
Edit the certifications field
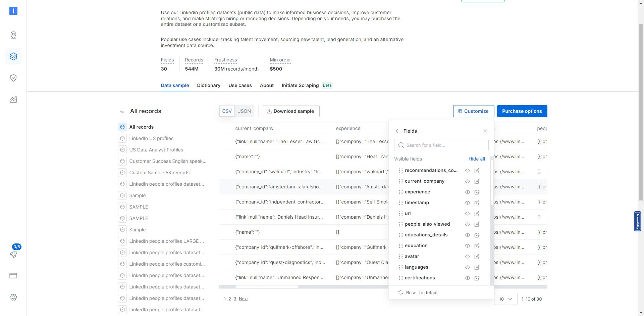pyautogui.click(x=477, y=278)
